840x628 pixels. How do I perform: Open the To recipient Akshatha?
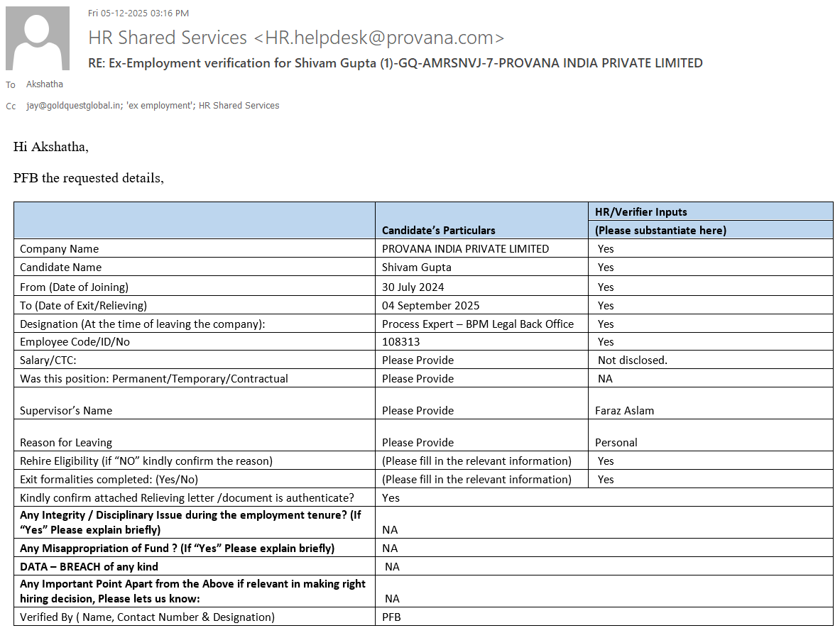click(45, 84)
